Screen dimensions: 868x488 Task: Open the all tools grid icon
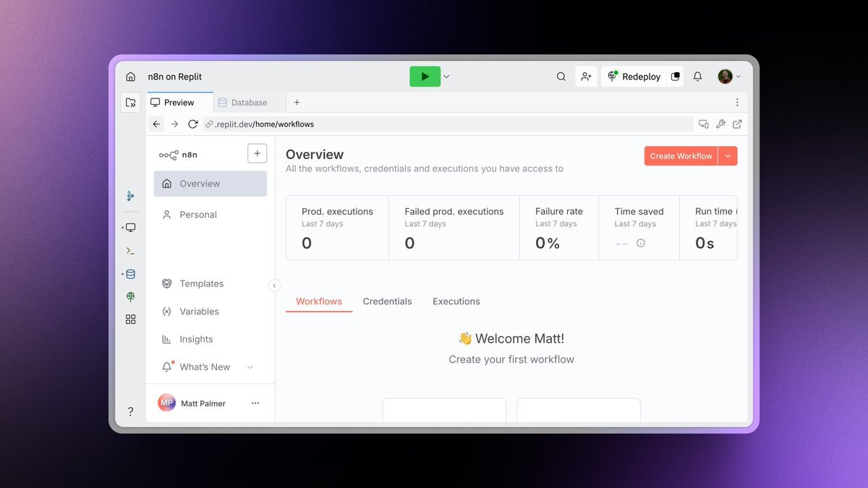point(130,320)
